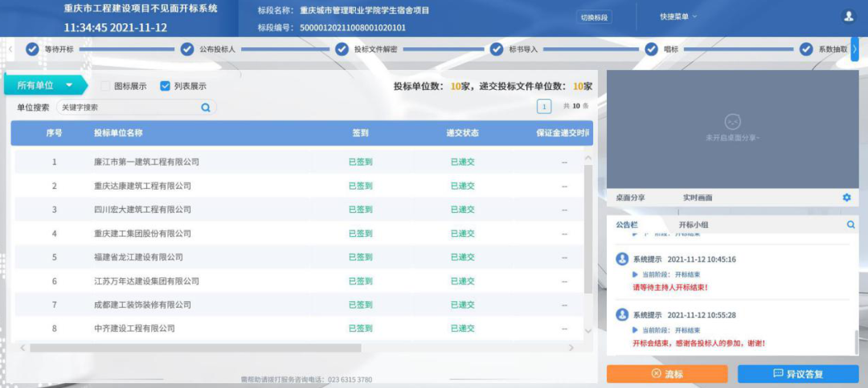Click the 系数抽取 step check icon

(x=806, y=49)
